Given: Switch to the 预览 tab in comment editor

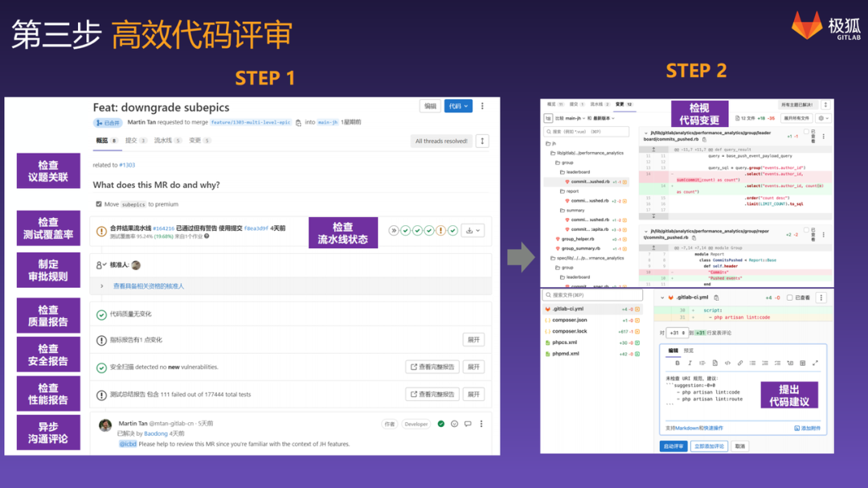Looking at the screenshot, I should (x=689, y=351).
